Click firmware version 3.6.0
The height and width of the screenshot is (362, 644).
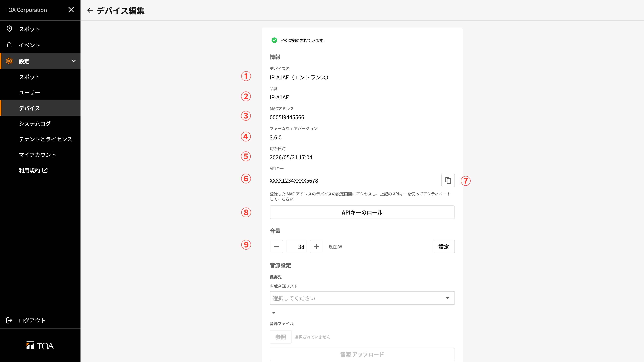276,137
